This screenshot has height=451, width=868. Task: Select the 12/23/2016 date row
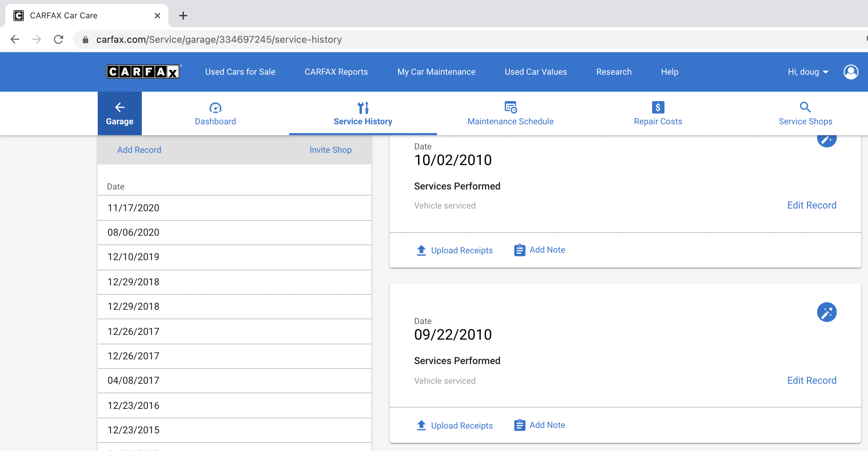click(x=234, y=405)
